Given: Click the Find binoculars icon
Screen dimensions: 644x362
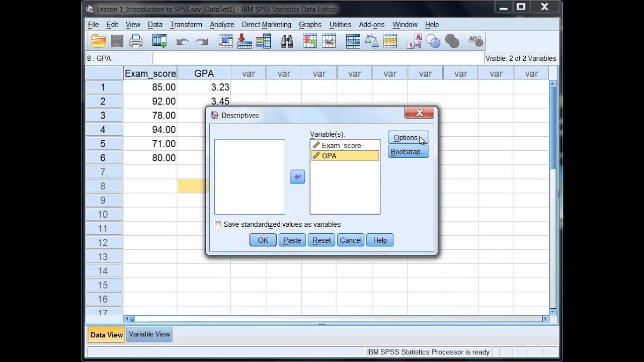Looking at the screenshot, I should click(x=287, y=41).
